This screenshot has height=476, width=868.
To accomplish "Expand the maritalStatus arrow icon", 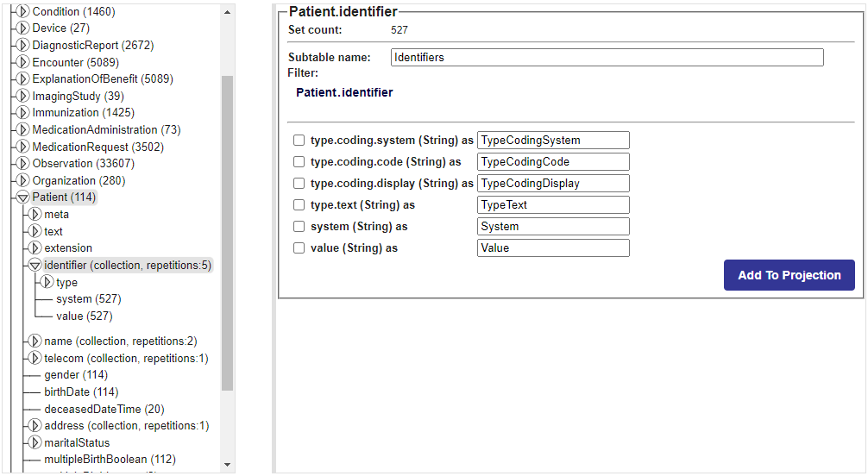I will point(35,442).
